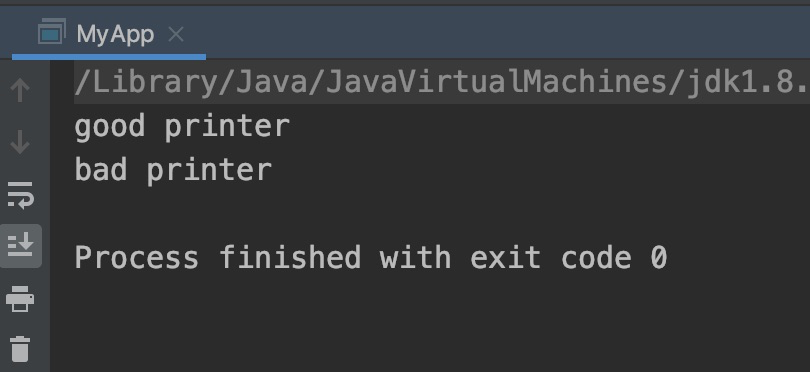
Task: Click the "good printer" output line
Action: 182,126
